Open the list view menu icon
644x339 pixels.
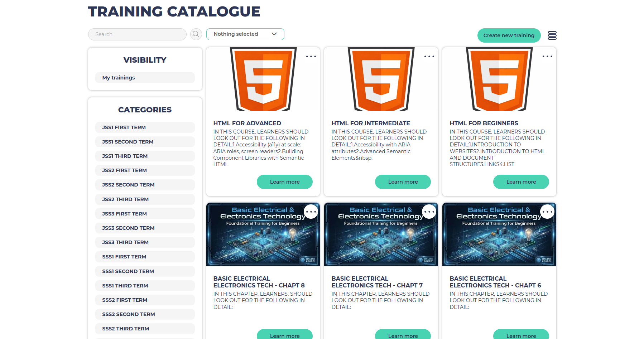pyautogui.click(x=552, y=35)
